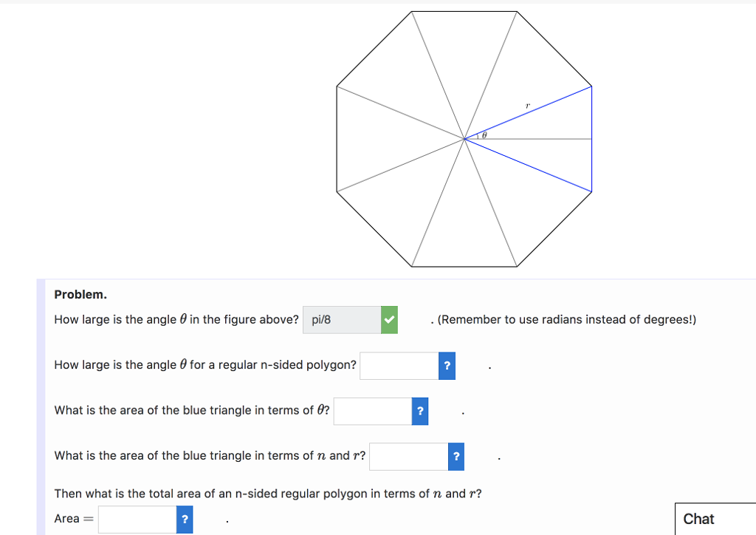Click the blue ? beside the θ area field

419,411
